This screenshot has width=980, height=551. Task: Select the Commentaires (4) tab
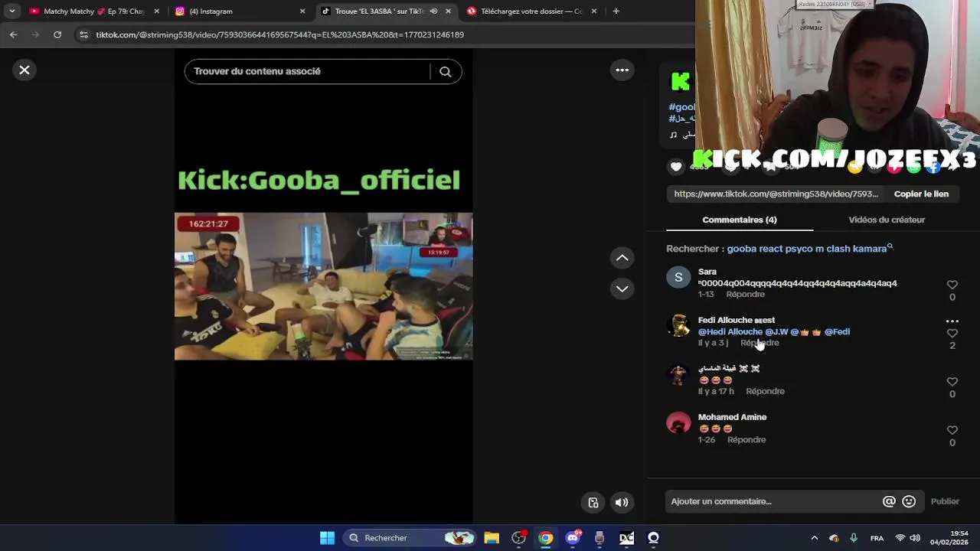pyautogui.click(x=740, y=220)
